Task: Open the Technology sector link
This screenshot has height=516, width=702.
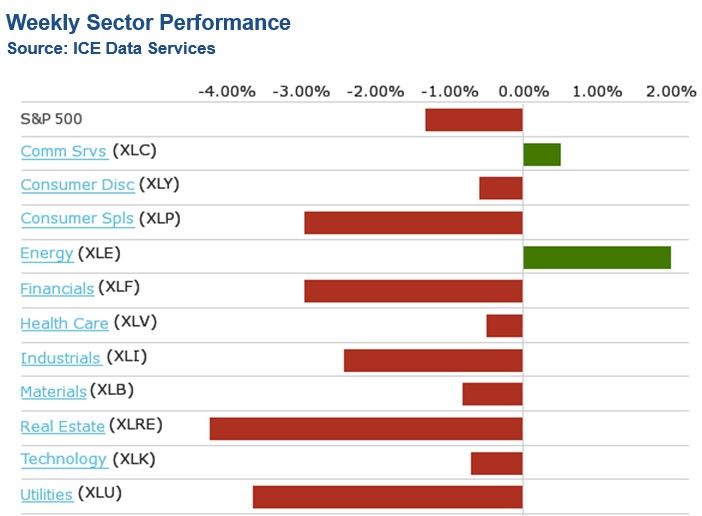Action: 63,459
